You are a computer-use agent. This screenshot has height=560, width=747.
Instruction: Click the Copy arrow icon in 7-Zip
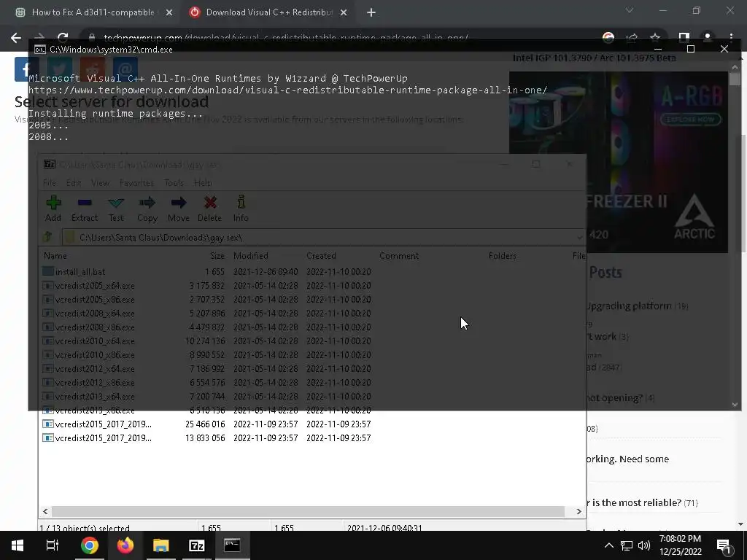(147, 208)
